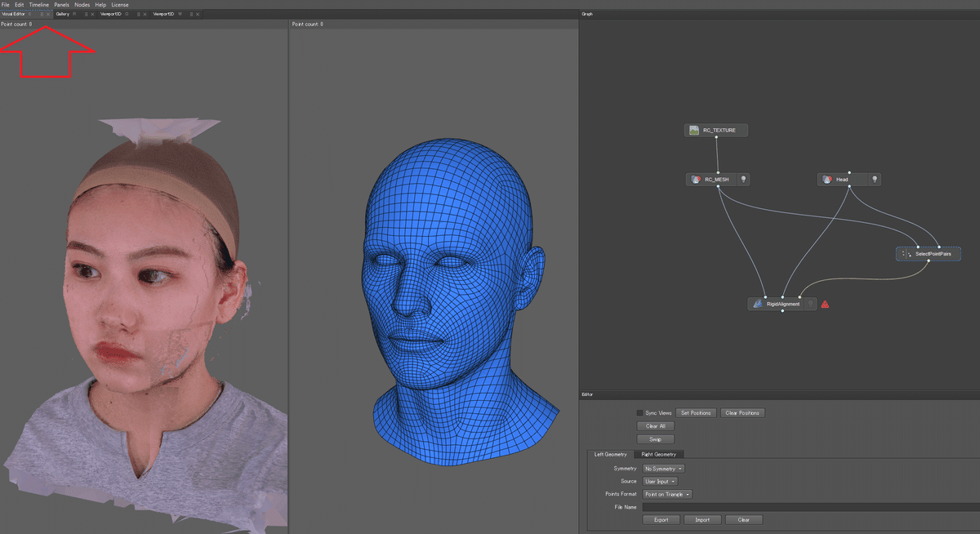Click the RigidAlignment node icon
980x534 pixels.
click(x=758, y=304)
